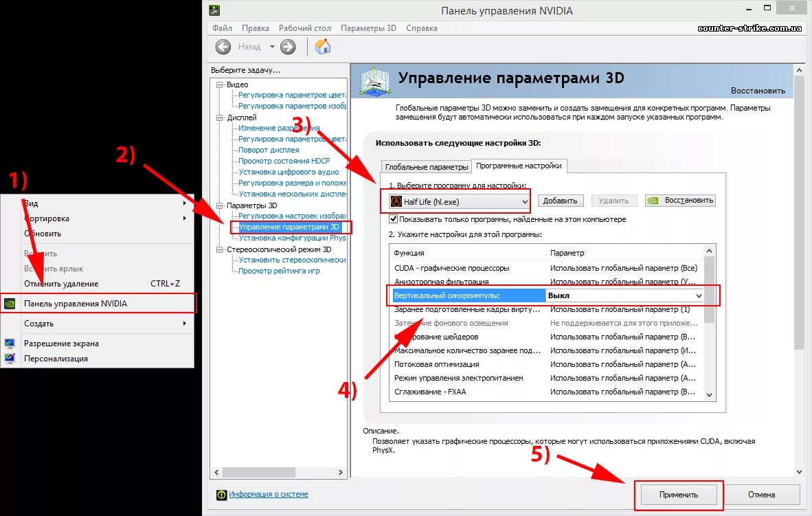The height and width of the screenshot is (516, 812).
Task: Open the Рабочий стол menu
Action: coord(304,28)
